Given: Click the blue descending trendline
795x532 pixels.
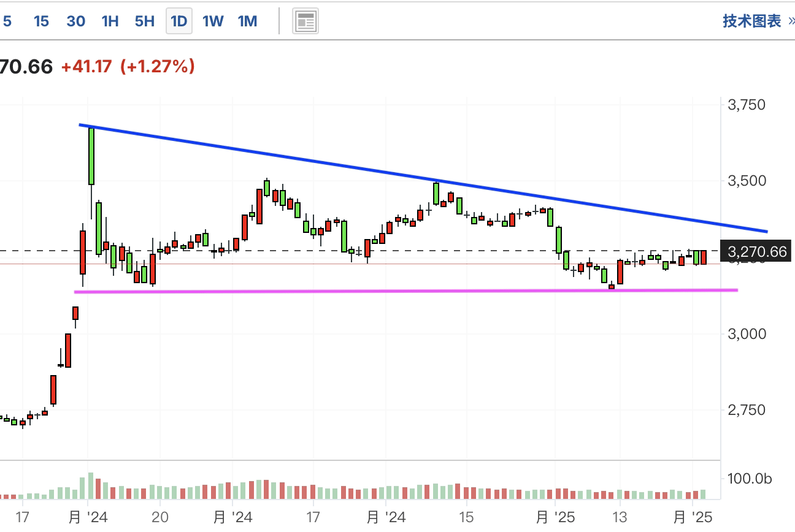Looking at the screenshot, I should [x=423, y=178].
